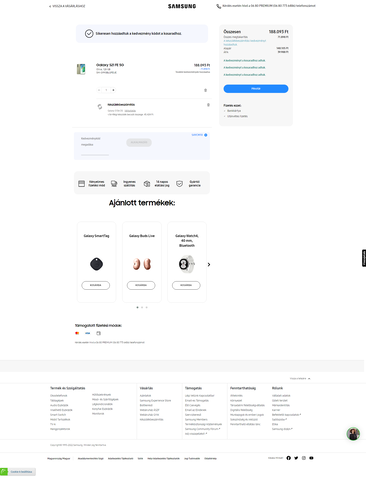Click the Mastercard payment icon

(x=77, y=333)
